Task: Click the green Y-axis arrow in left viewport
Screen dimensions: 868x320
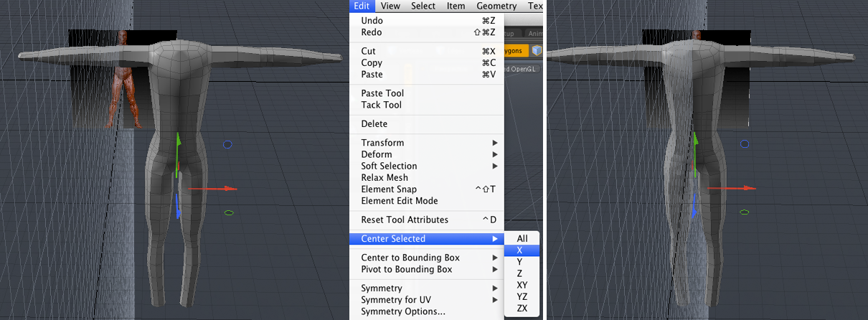Action: pyautogui.click(x=178, y=136)
